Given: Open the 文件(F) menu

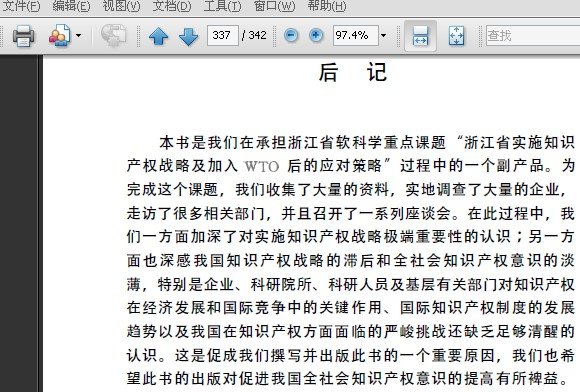Looking at the screenshot, I should point(21,6).
